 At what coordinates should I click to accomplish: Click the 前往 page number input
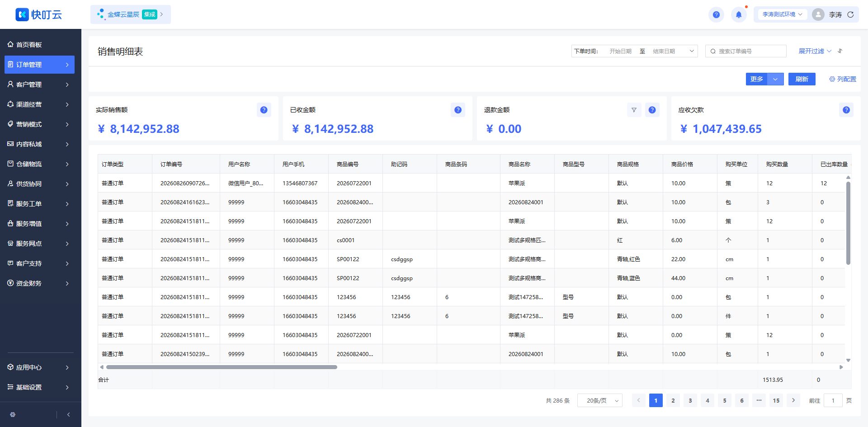(833, 400)
